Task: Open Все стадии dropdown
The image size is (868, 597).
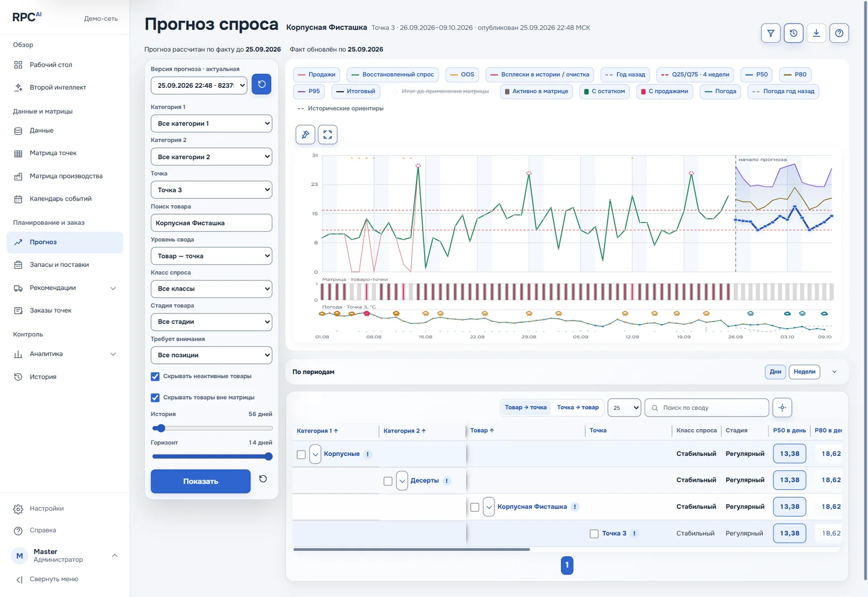Action: coord(211,322)
